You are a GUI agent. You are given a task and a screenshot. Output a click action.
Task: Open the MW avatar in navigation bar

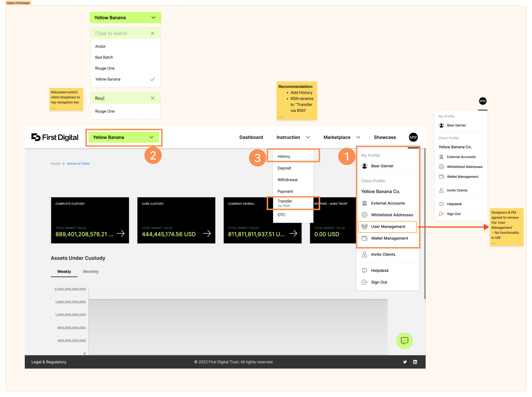click(413, 137)
